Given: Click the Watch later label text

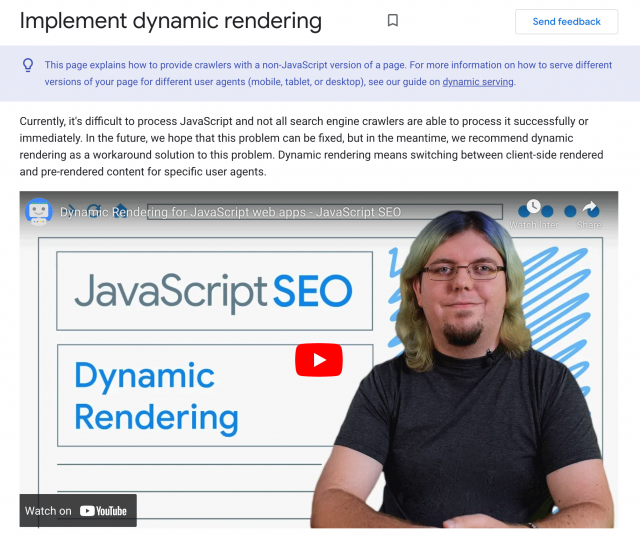Looking at the screenshot, I should pyautogui.click(x=533, y=226).
